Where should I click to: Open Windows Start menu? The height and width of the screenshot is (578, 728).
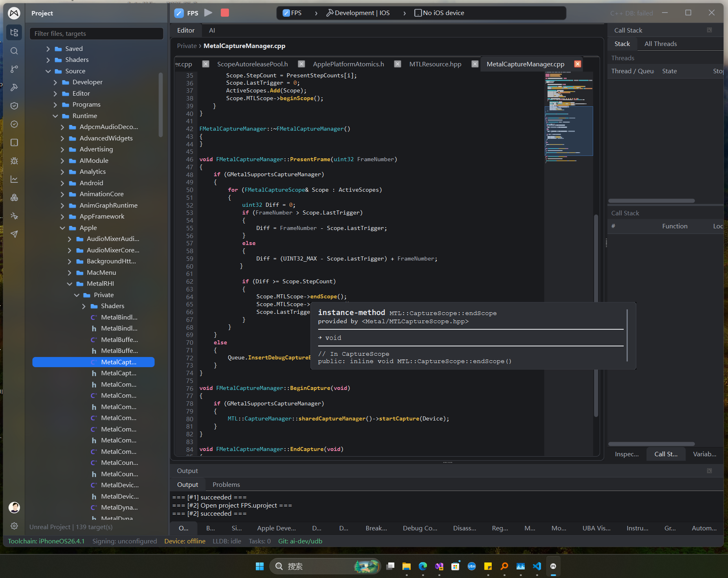coord(260,566)
